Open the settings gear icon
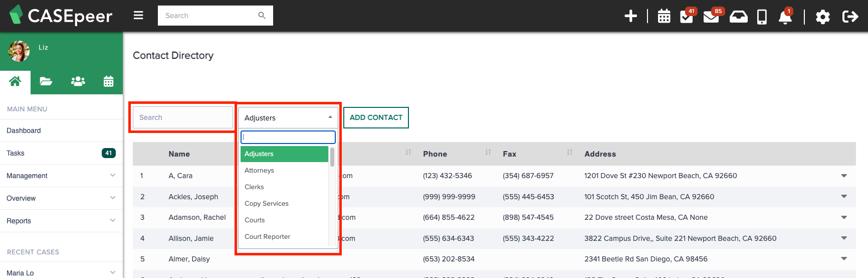The height and width of the screenshot is (278, 868). pyautogui.click(x=822, y=17)
